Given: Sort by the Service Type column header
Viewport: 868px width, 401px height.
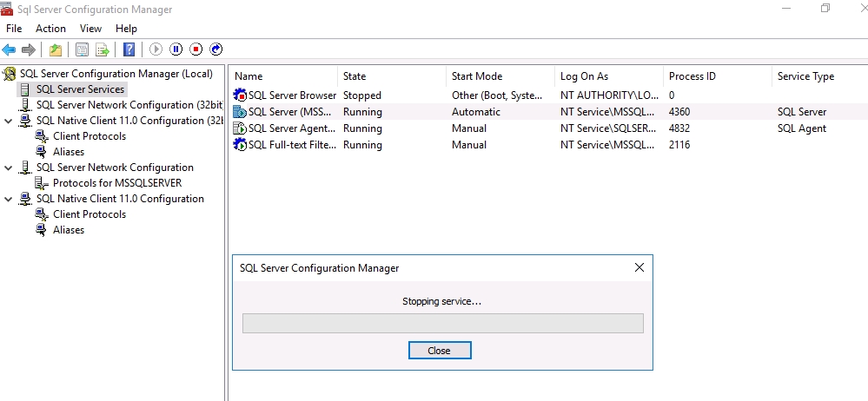Looking at the screenshot, I should coord(819,76).
